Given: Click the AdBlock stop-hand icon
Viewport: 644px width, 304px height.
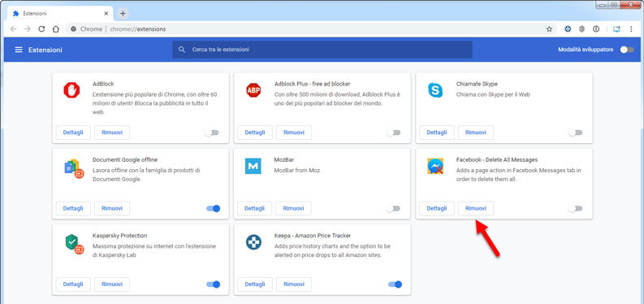Looking at the screenshot, I should pyautogui.click(x=71, y=90).
